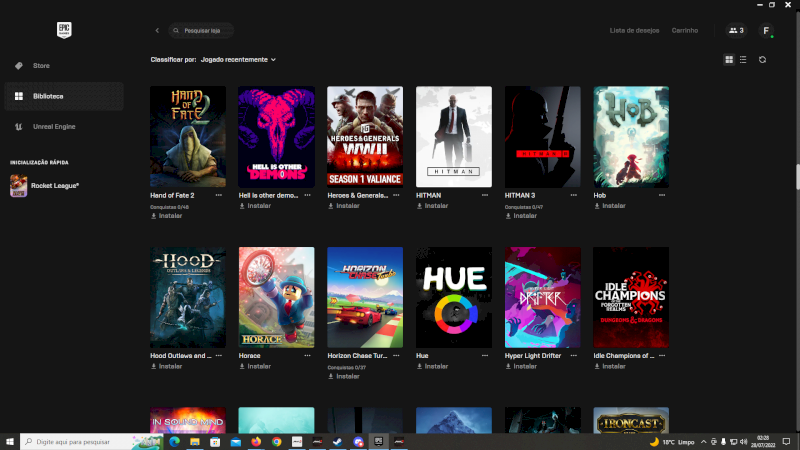Open Windows notification center icon

click(x=786, y=441)
